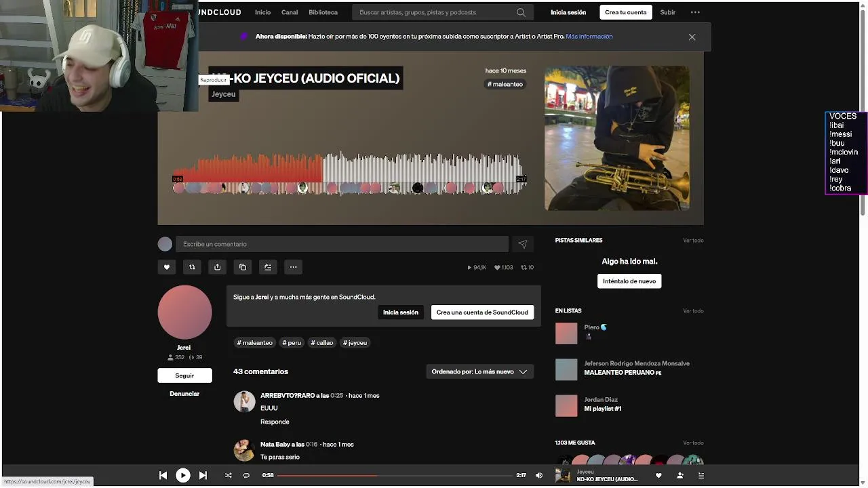Follow Jcrei with Seguir button

pyautogui.click(x=184, y=375)
